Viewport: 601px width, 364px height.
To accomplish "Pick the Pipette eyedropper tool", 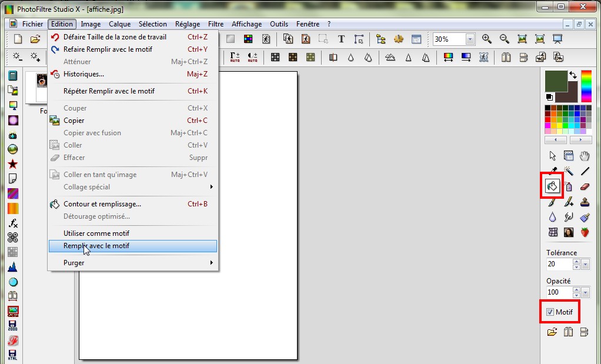I will [552, 171].
